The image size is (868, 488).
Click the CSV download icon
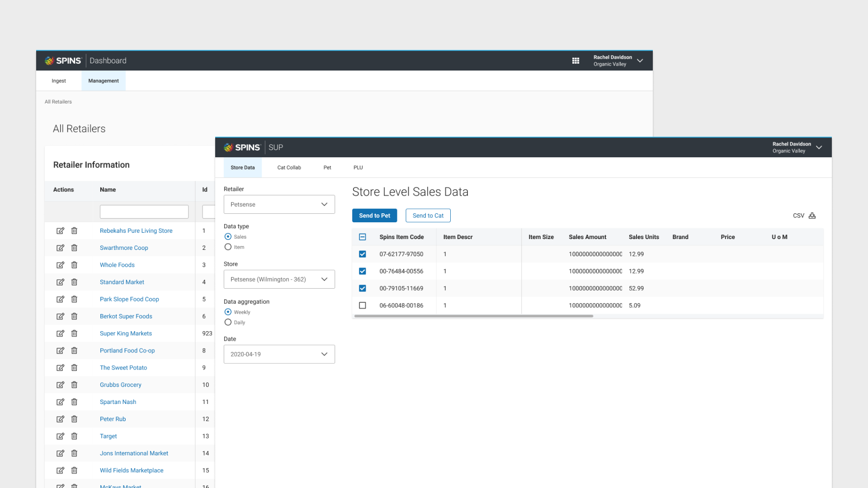812,216
